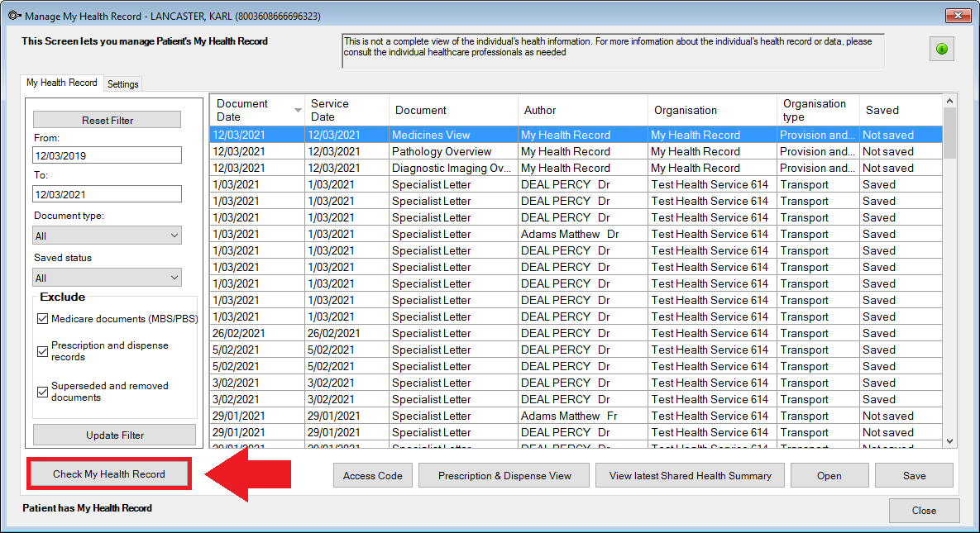Select the Pathology Overview document

click(x=576, y=151)
